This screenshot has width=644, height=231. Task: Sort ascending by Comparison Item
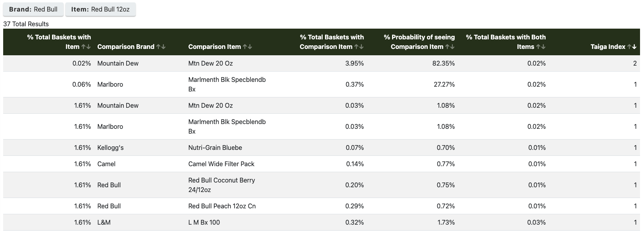(245, 47)
